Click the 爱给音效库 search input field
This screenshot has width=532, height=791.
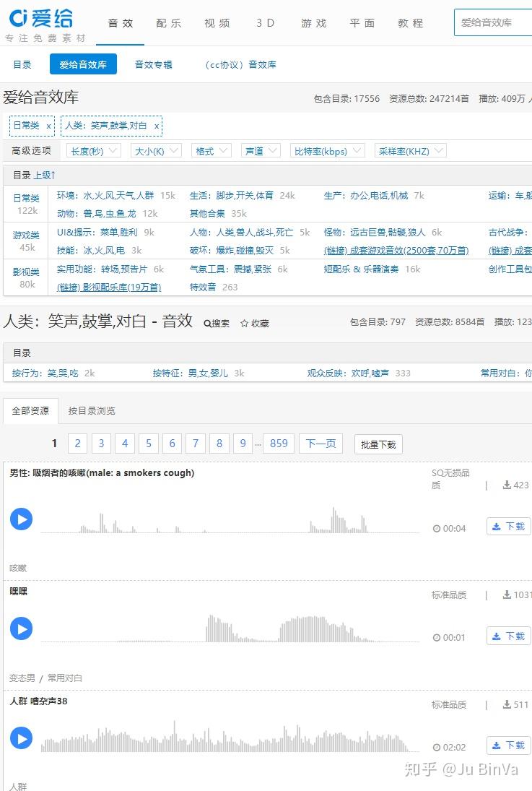(493, 22)
